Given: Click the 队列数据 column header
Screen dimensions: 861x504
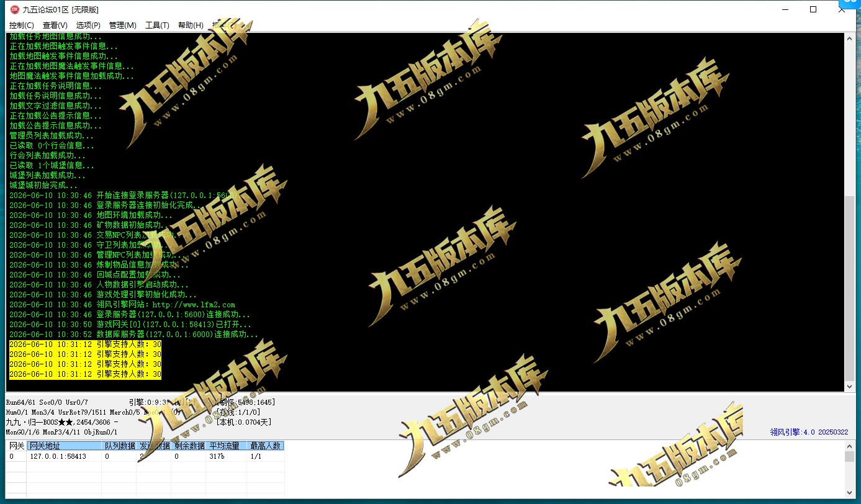Looking at the screenshot, I should point(119,446).
